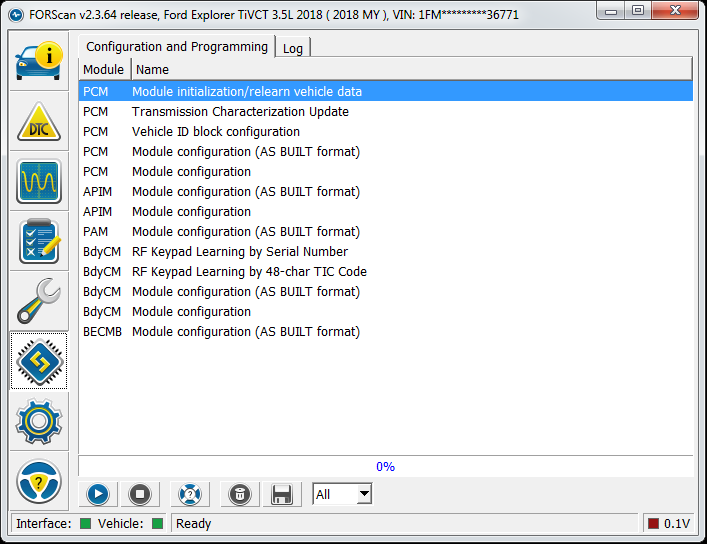Click the green Interface status indicator
Screen dimensions: 707x544
click(x=85, y=523)
